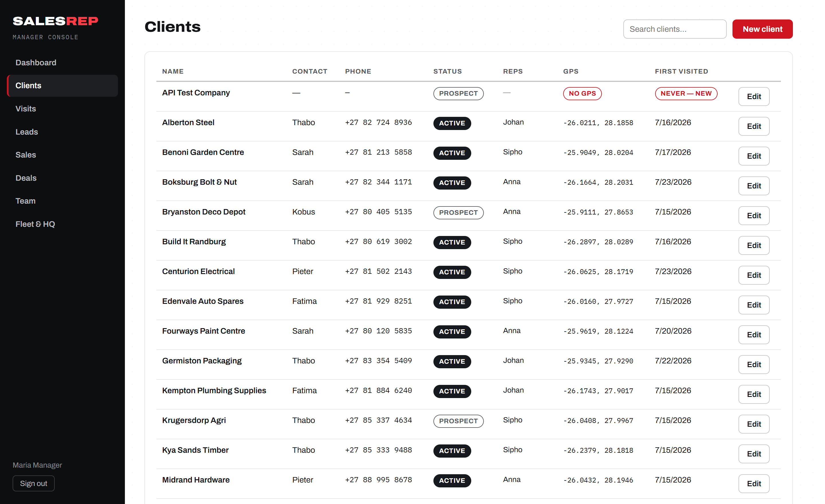This screenshot has height=504, width=825.
Task: Focus the Search clients field
Action: [675, 29]
